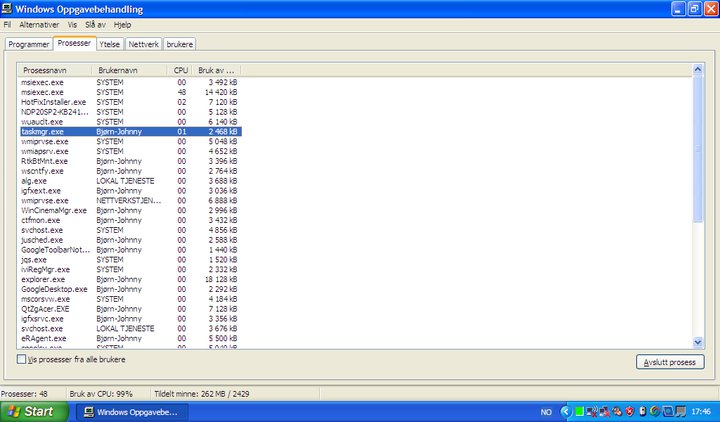Select the wmiapsrv.exe process
The width and height of the screenshot is (720, 422).
tap(130, 152)
